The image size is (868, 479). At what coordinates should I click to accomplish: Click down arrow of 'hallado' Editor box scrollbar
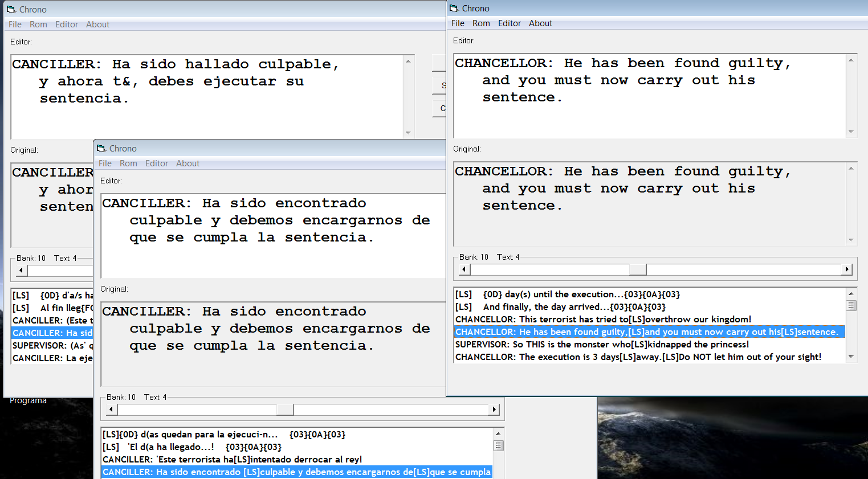pyautogui.click(x=408, y=133)
